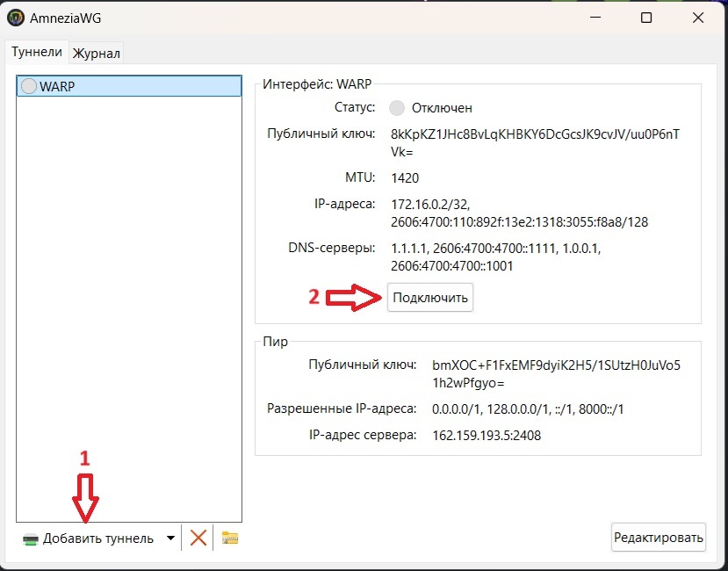Image resolution: width=728 pixels, height=571 pixels.
Task: Export tunnels to zip archive icon
Action: tap(230, 538)
